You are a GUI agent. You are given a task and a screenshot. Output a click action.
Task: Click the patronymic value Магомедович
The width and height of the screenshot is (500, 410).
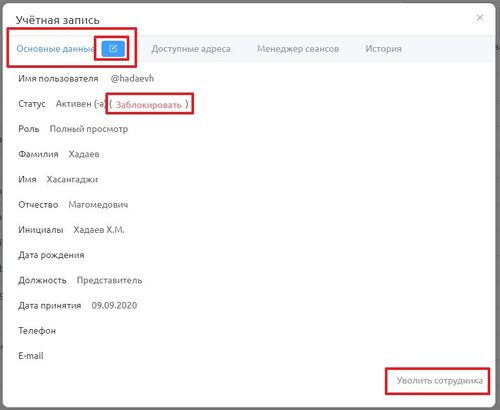pos(98,205)
